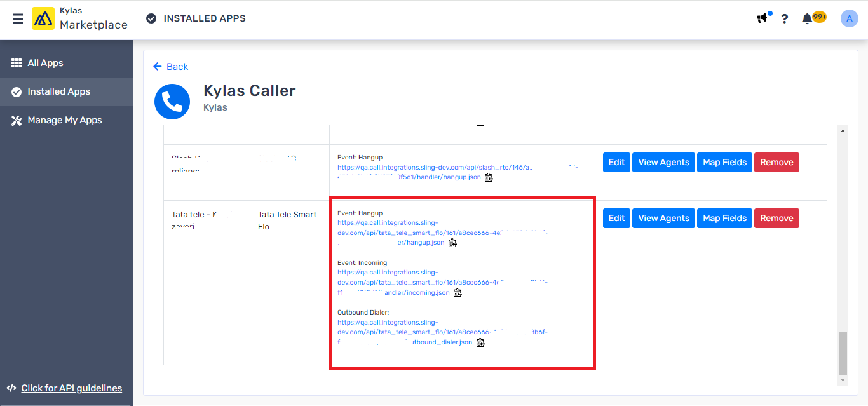
Task: Go to All Apps in the sidebar
Action: (67, 63)
